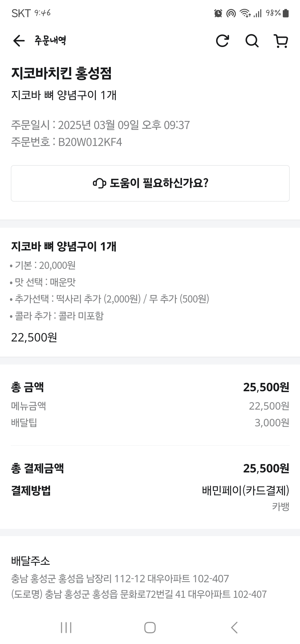
Task: Tap the alarm icon in the status bar
Action: 218,13
